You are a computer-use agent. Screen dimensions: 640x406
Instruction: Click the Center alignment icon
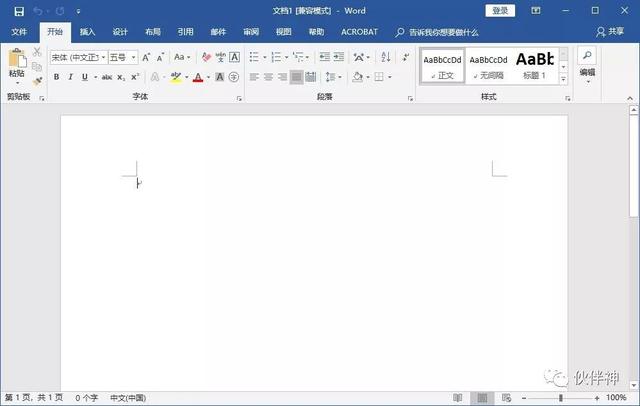[268, 77]
